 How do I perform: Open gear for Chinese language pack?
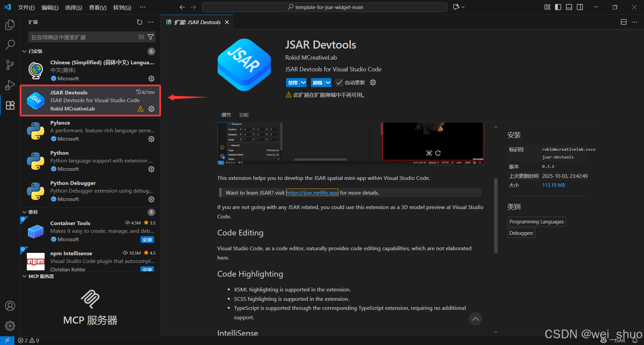click(x=151, y=79)
